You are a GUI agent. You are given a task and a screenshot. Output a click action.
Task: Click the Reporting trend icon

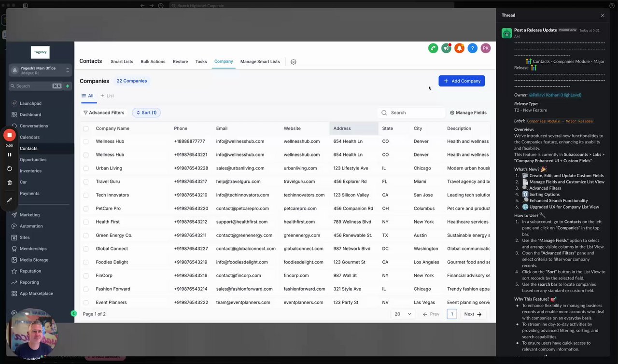pos(14,282)
